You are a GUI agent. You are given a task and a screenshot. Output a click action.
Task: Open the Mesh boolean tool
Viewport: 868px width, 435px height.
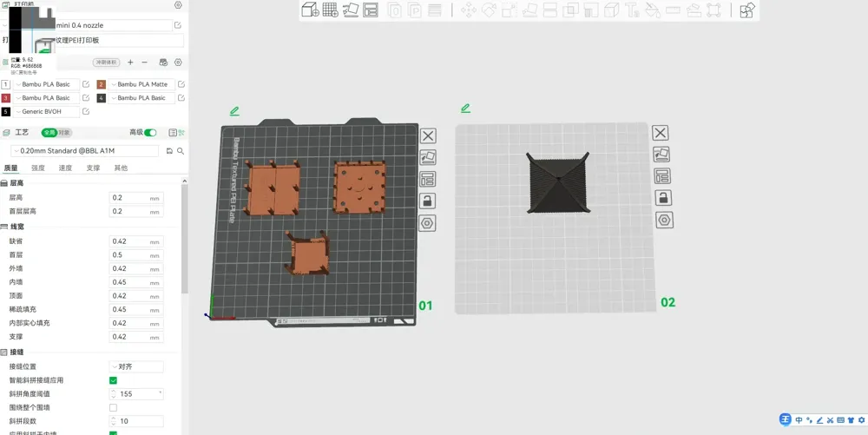(570, 10)
